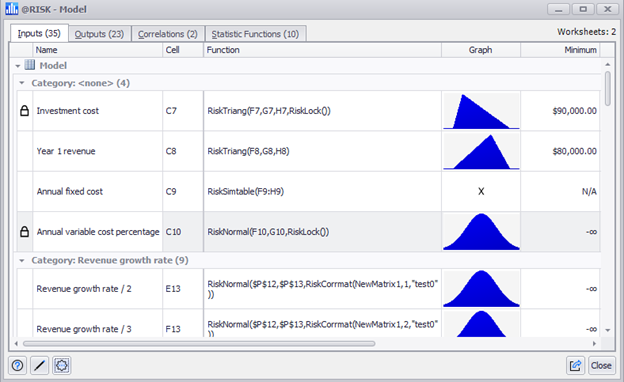Collapse Category: <none> group
This screenshot has height=382, width=624.
22,83
